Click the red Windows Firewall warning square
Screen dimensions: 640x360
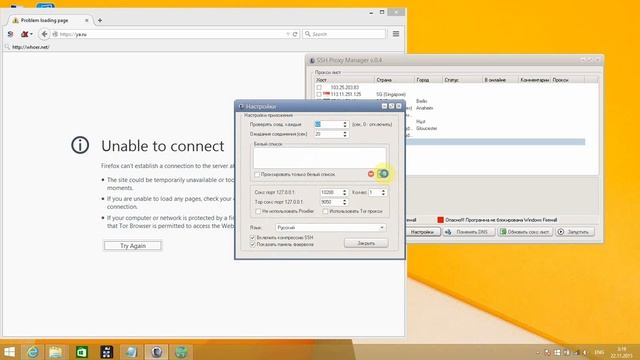(x=440, y=220)
